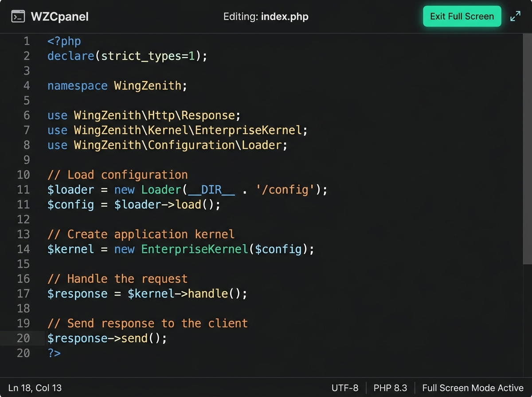Click the collapse full screen arrows icon

point(515,16)
